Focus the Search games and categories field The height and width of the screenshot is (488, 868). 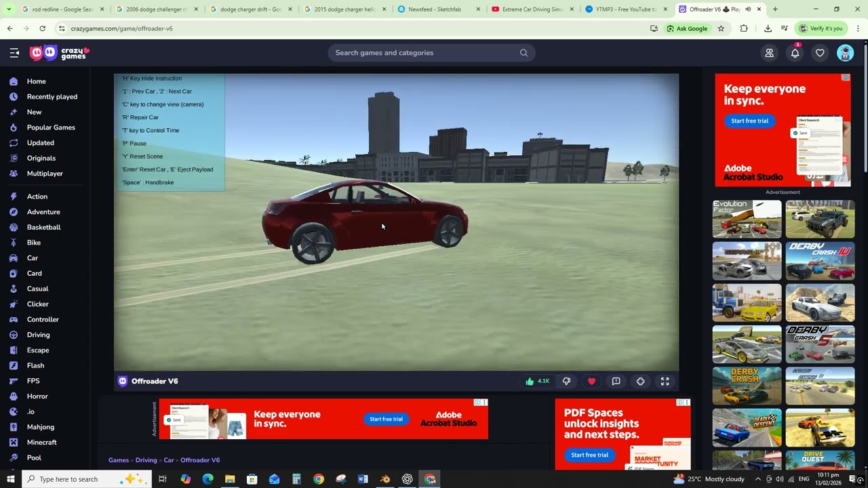coord(431,53)
